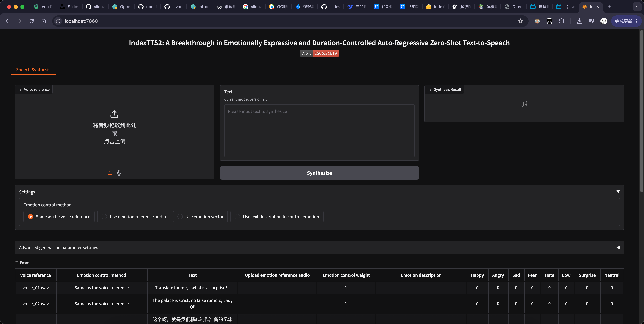
Task: Click the microphone record icon
Action: (119, 173)
